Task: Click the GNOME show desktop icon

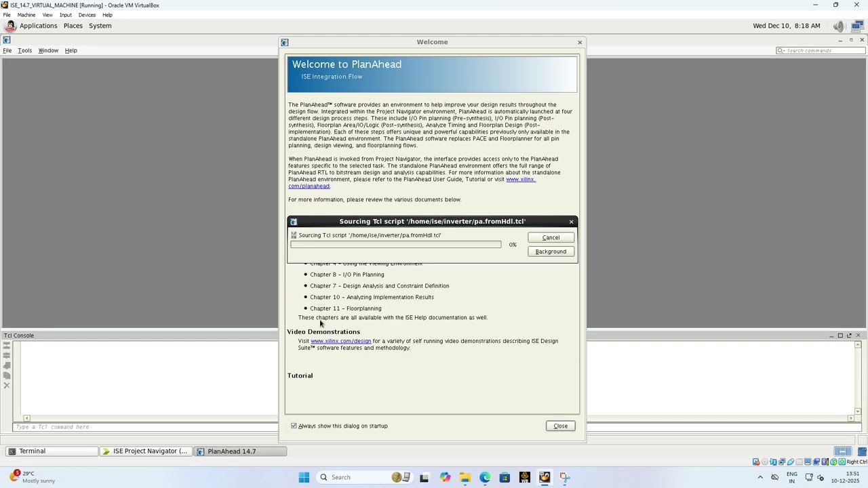Action: coord(861,452)
